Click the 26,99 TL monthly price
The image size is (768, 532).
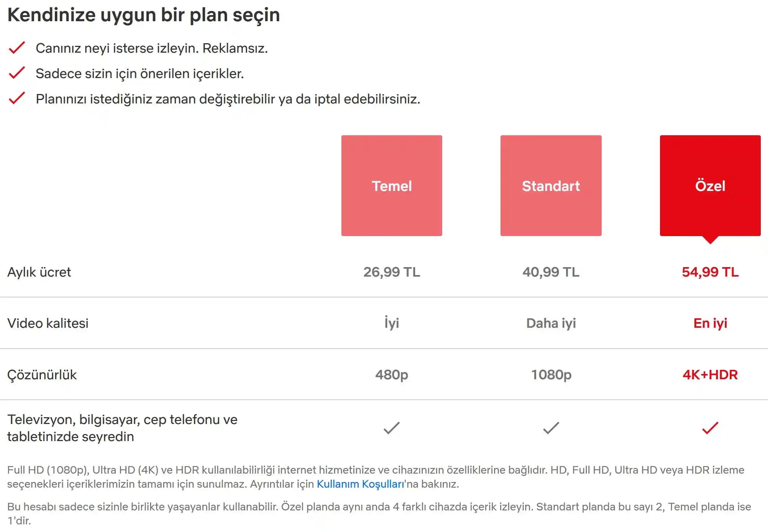pos(392,272)
